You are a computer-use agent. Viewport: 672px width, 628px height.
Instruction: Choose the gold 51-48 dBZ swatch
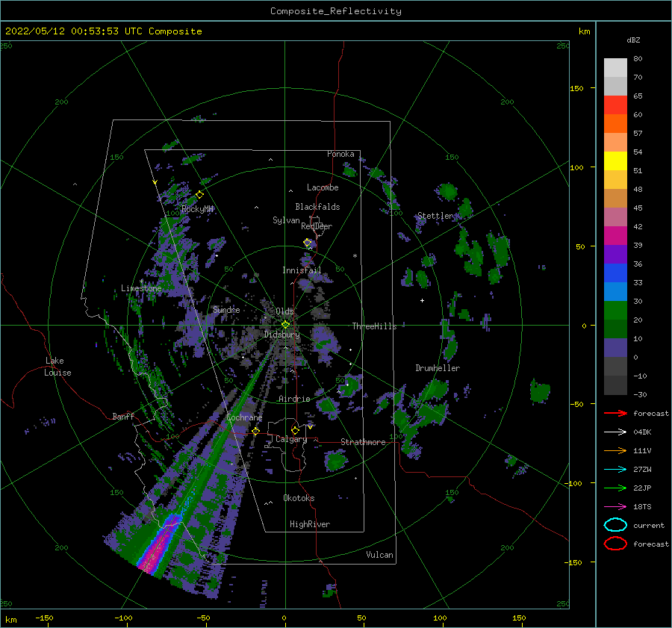[x=615, y=180]
